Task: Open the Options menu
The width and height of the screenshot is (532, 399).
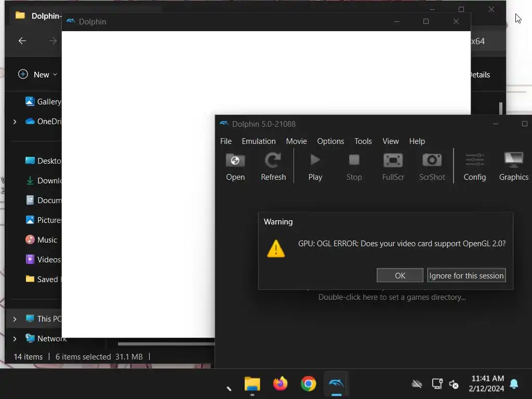Action: pyautogui.click(x=330, y=141)
